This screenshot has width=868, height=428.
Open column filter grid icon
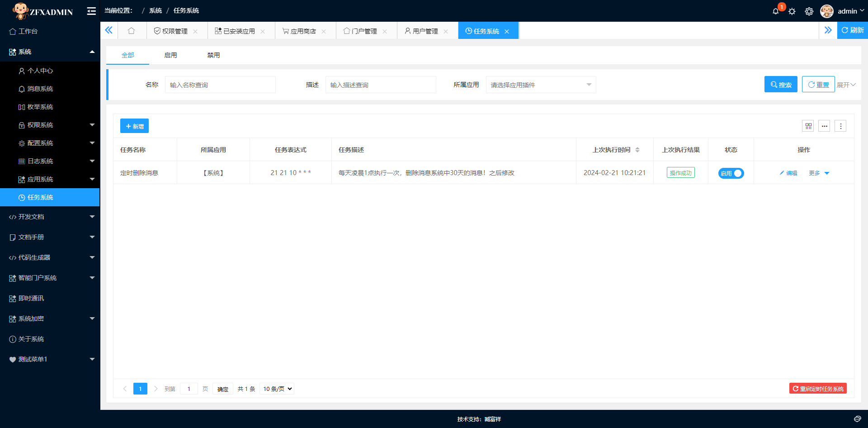[x=808, y=126]
